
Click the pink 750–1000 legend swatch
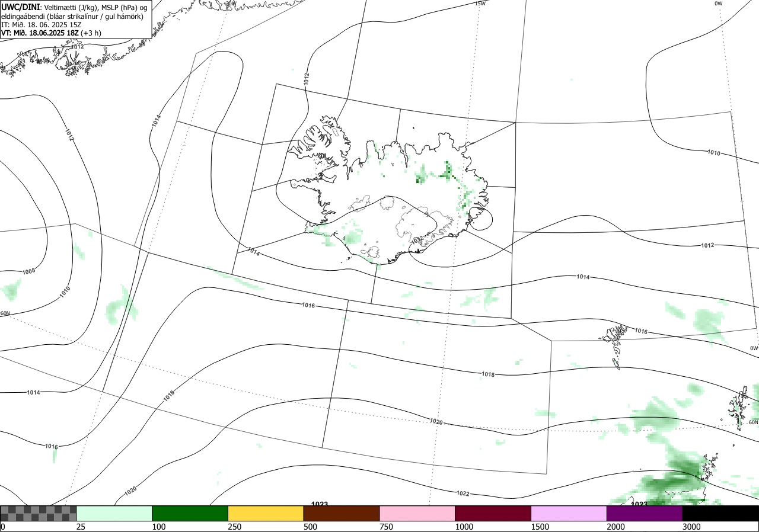tap(417, 513)
